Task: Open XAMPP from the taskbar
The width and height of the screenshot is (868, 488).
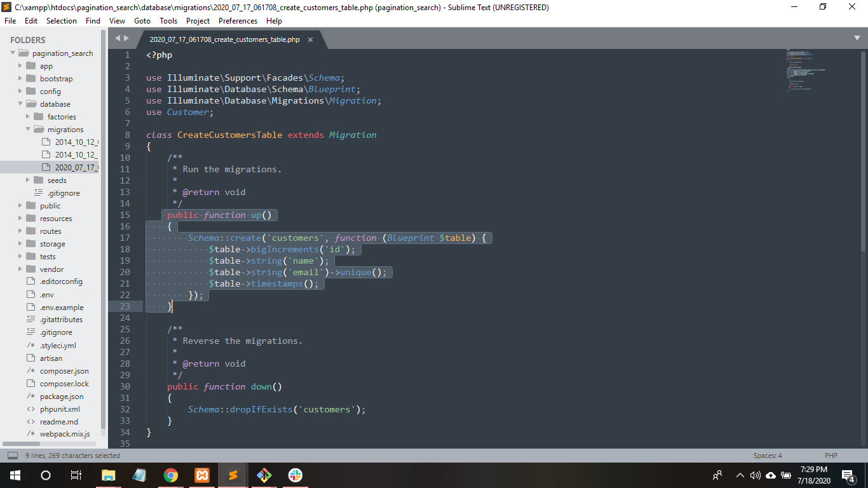Action: click(x=201, y=475)
